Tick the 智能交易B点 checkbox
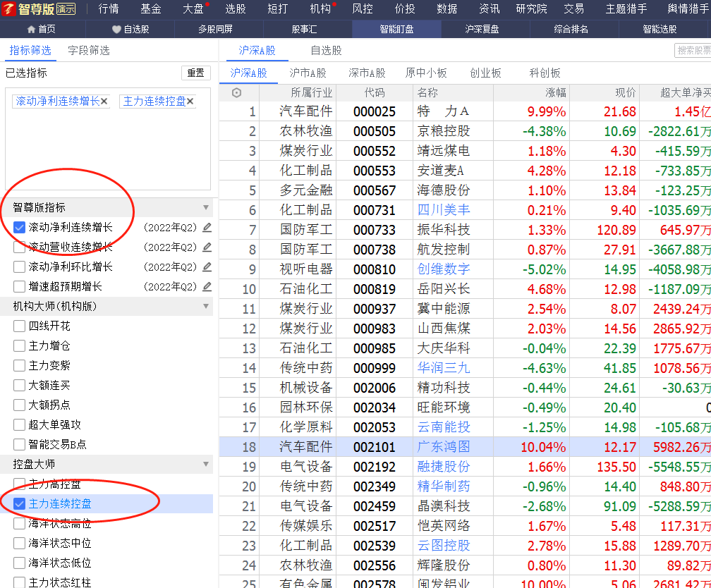The image size is (711, 588). 19,444
